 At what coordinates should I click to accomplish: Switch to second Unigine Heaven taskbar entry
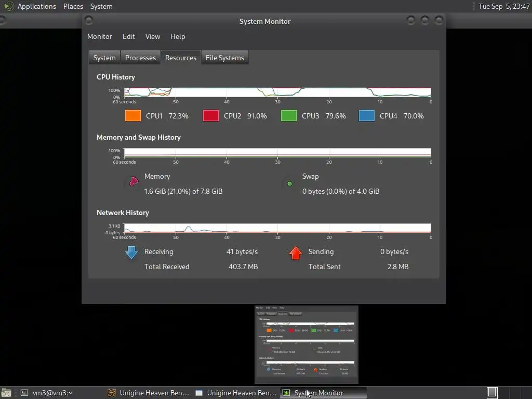pos(236,393)
